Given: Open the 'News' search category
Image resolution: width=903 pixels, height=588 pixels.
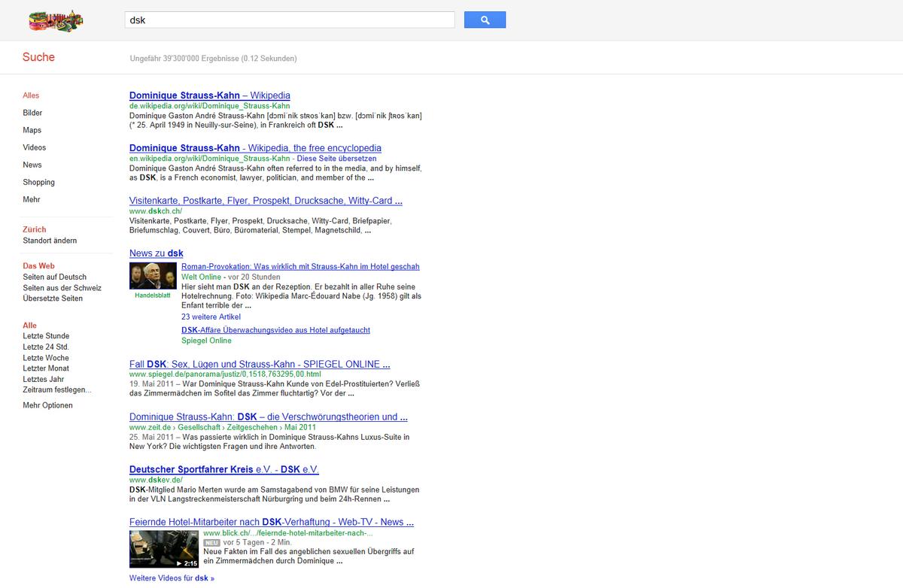Looking at the screenshot, I should click(x=32, y=165).
